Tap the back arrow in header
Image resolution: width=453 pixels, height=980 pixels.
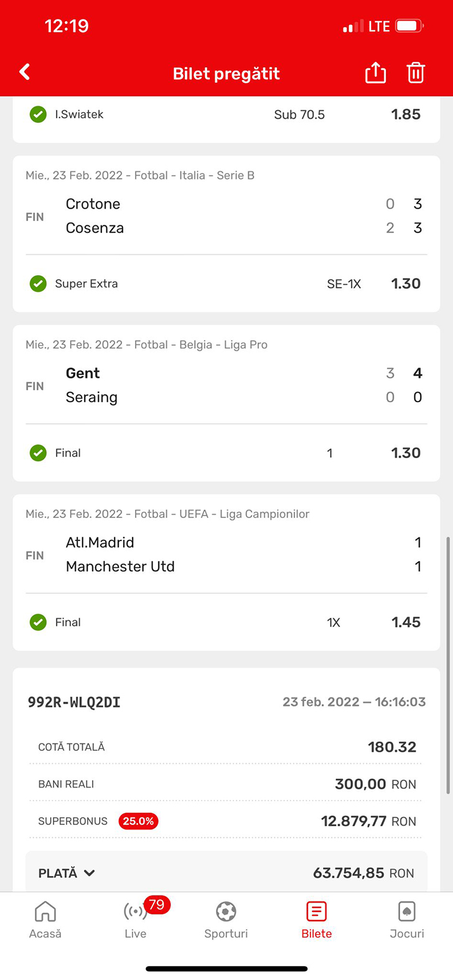coord(25,72)
